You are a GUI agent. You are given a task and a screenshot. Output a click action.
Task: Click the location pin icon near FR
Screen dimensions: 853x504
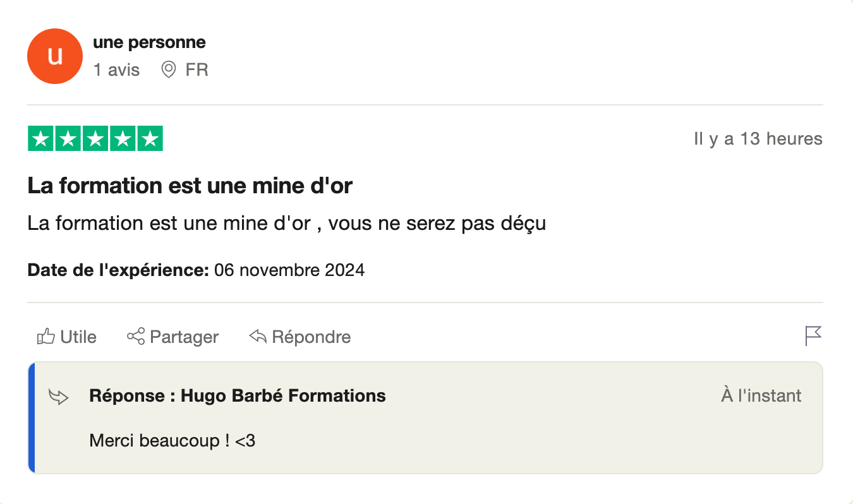point(169,69)
